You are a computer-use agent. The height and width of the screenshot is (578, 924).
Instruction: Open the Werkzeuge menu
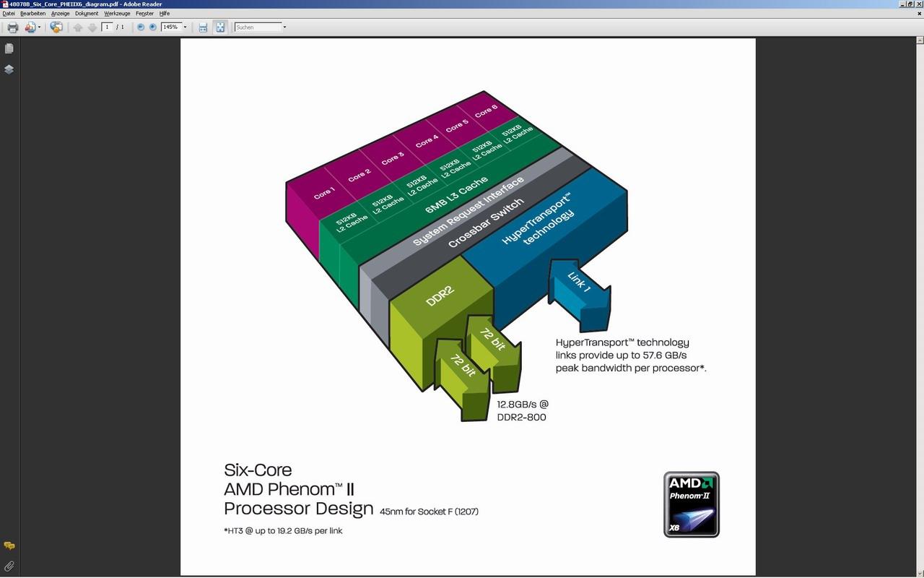(117, 14)
